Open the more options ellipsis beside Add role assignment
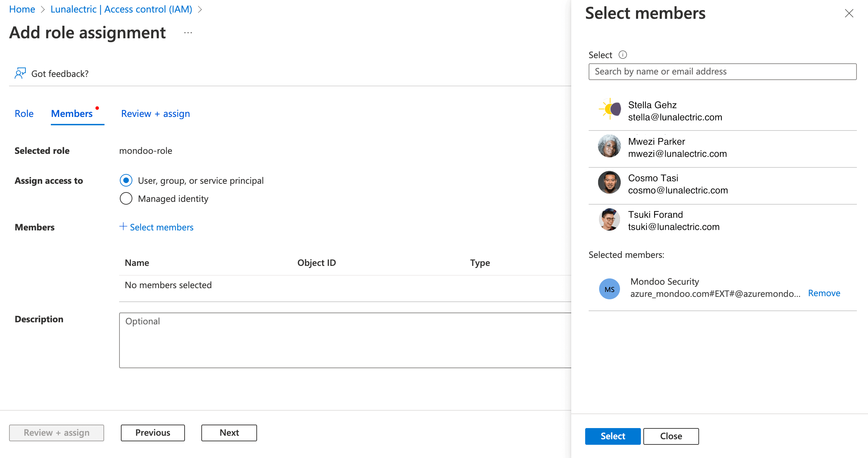This screenshot has width=868, height=458. [x=188, y=33]
